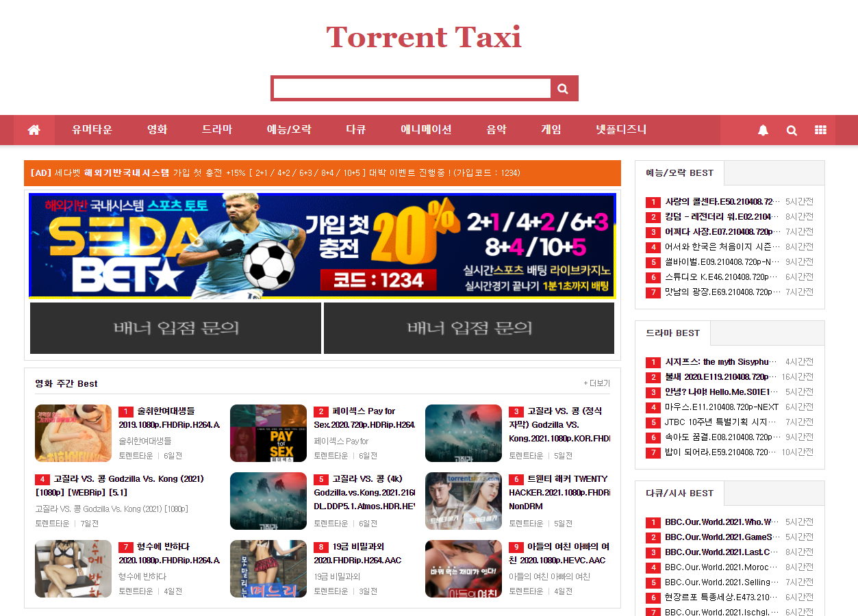Viewport: 858px width, 616px height.
Task: Click the orange AD text banner
Action: pos(323,173)
